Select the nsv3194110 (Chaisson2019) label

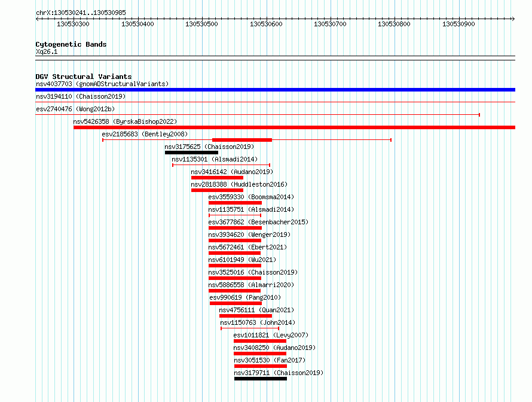coord(81,96)
